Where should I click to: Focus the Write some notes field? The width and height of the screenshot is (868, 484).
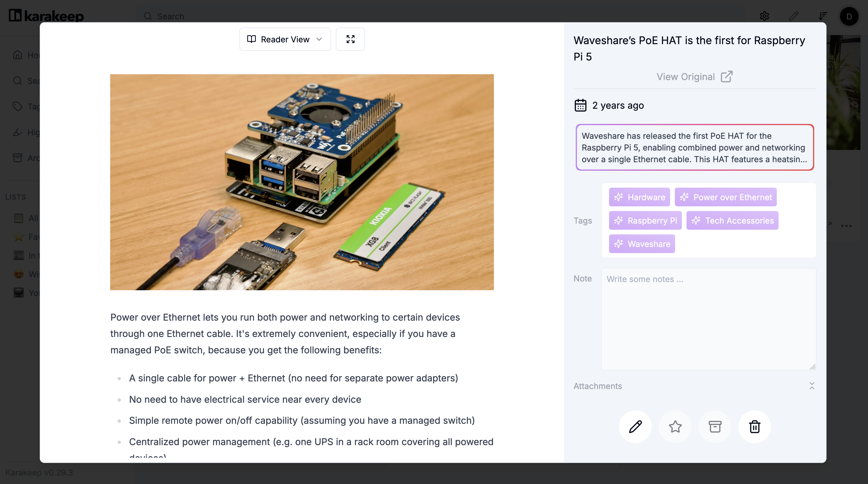[x=709, y=319]
